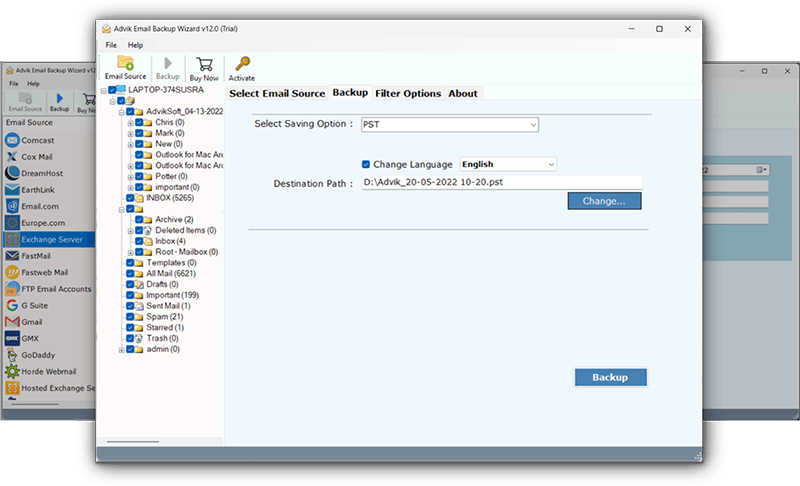This screenshot has width=800, height=486.
Task: Select the important (0) subfolder
Action: [x=177, y=187]
